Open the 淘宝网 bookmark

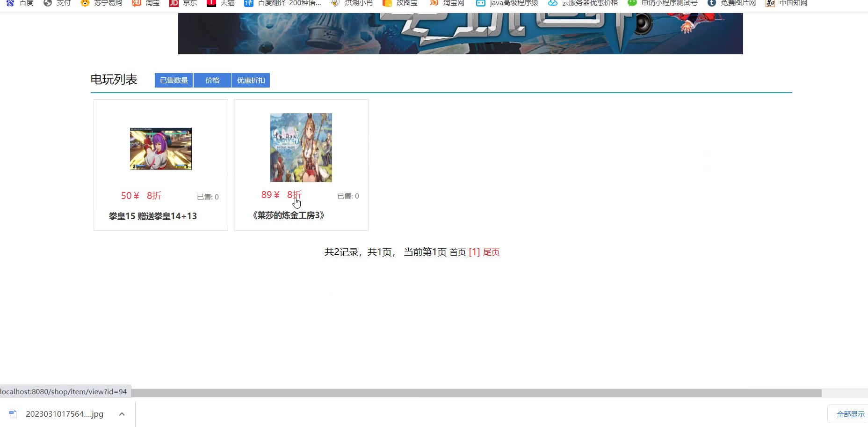point(447,3)
